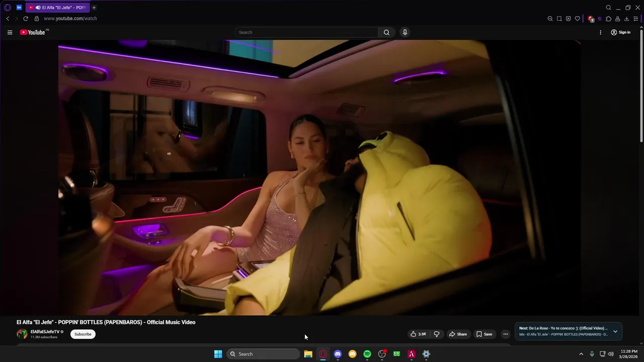Open red extension with badge 1

click(591, 19)
